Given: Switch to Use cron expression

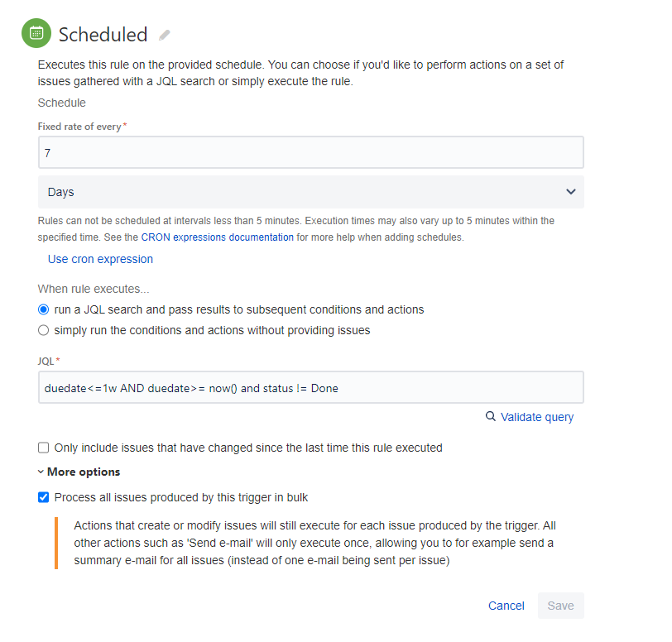Looking at the screenshot, I should point(100,259).
